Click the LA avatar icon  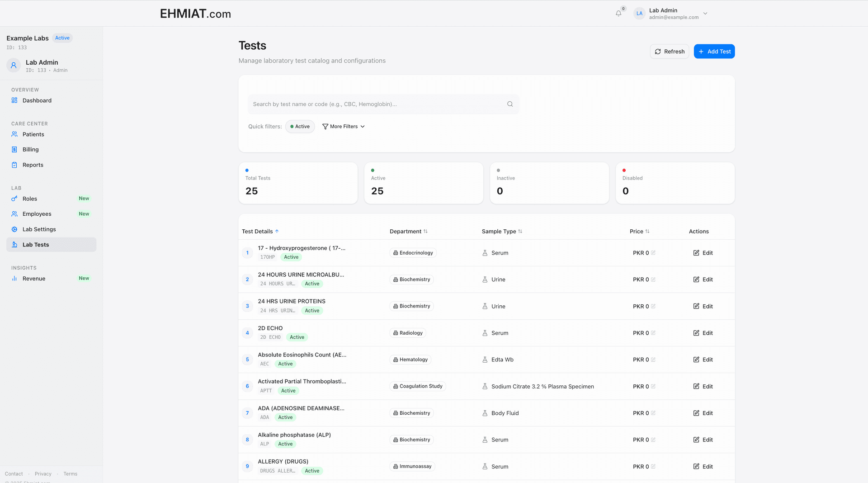click(639, 14)
